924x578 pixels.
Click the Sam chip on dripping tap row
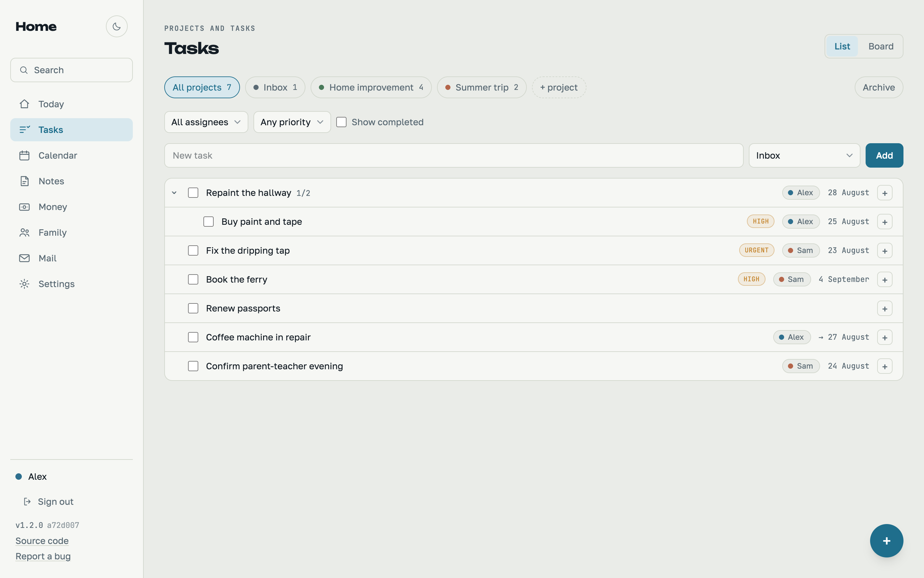(x=801, y=250)
